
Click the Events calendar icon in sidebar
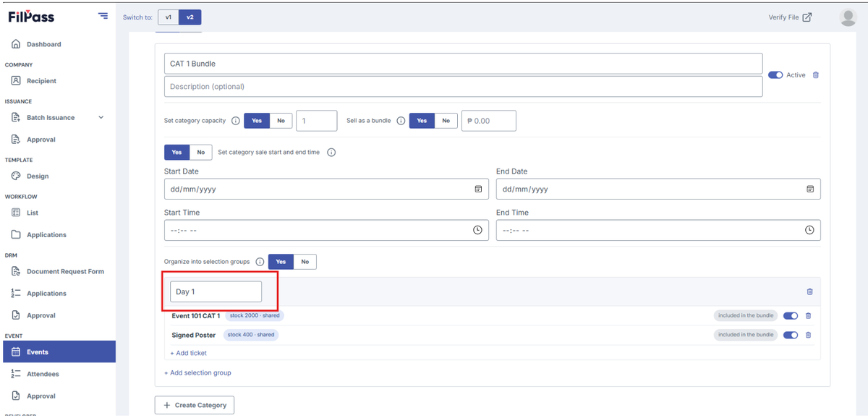point(16,352)
